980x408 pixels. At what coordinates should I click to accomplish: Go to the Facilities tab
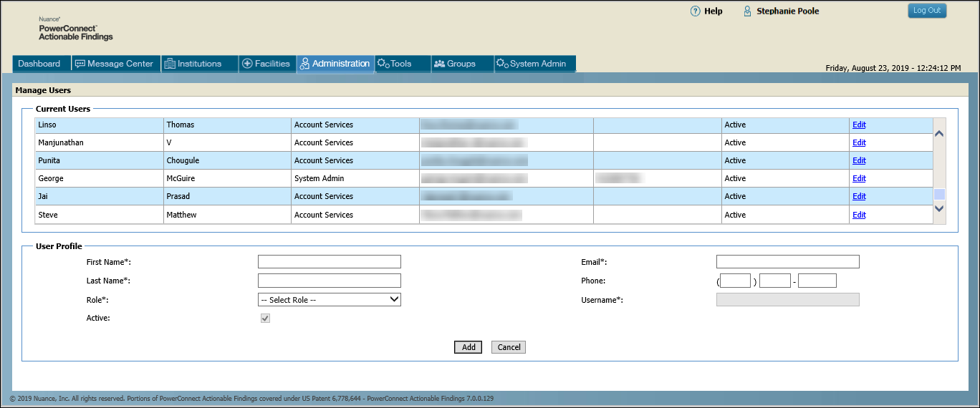pyautogui.click(x=267, y=64)
